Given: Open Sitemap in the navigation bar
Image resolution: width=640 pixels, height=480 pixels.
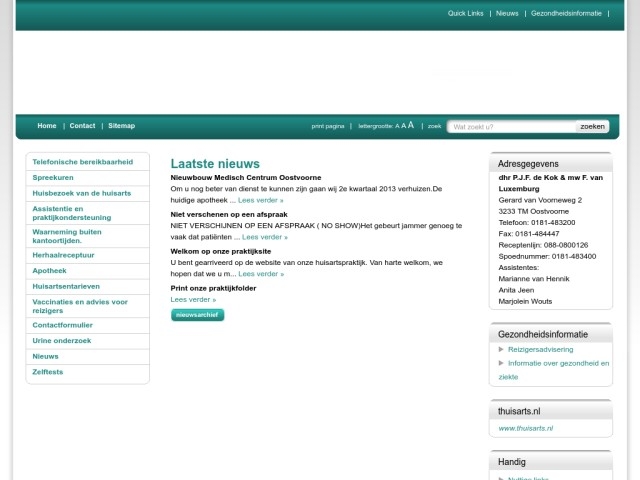Looking at the screenshot, I should pos(121,126).
